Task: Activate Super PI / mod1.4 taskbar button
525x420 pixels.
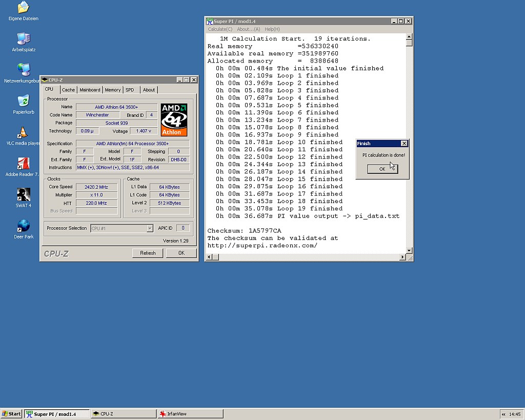Action: click(57, 414)
